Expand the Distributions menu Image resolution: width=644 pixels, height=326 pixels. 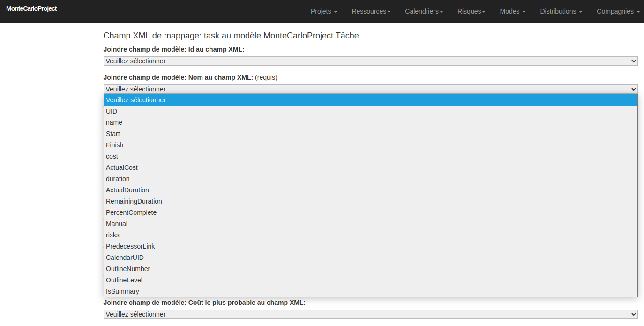561,11
